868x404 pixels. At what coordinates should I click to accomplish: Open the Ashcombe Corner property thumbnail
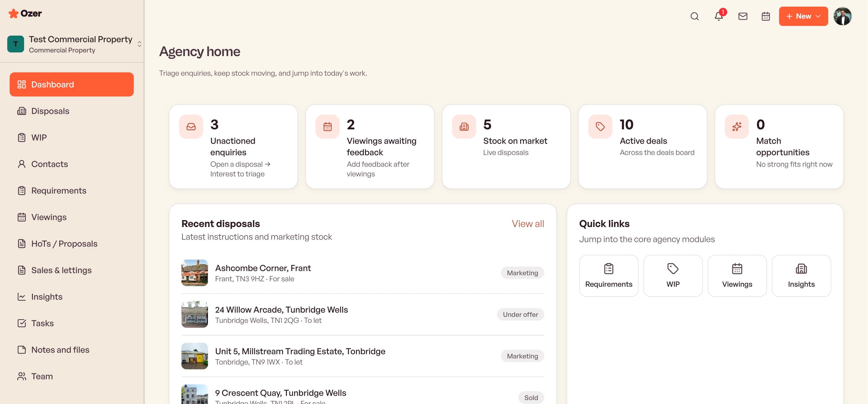(195, 273)
